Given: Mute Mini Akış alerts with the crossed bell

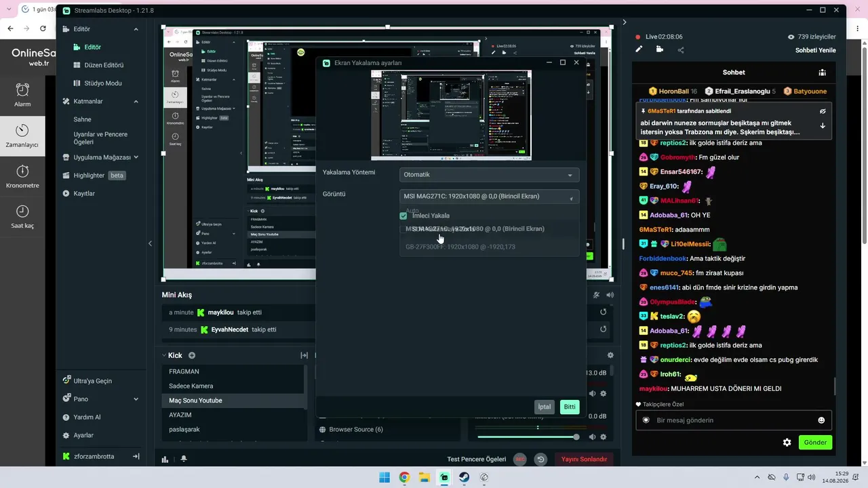Looking at the screenshot, I should (x=596, y=295).
